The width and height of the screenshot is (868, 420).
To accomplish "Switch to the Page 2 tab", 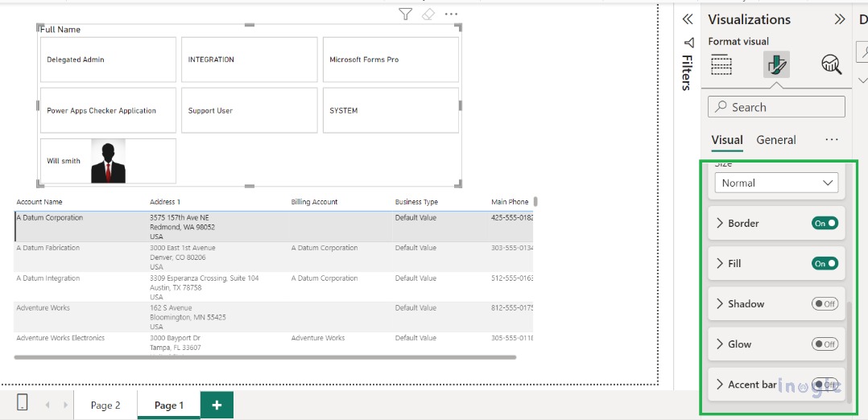I will coord(105,406).
